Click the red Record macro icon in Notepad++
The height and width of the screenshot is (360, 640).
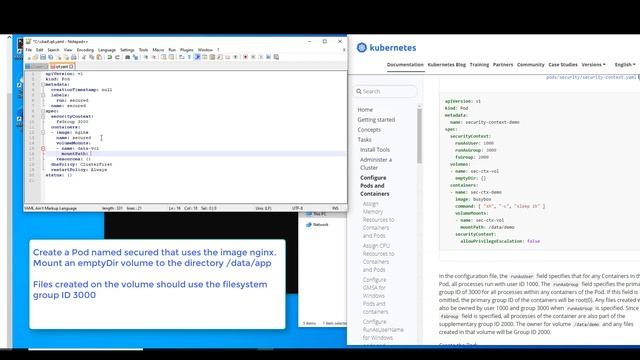pyautogui.click(x=245, y=57)
